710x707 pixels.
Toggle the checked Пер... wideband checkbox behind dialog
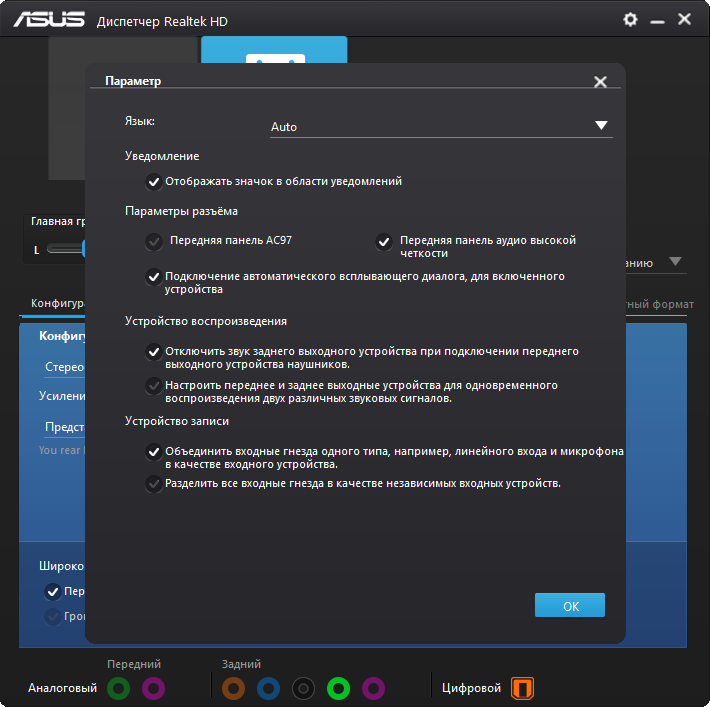[53, 592]
